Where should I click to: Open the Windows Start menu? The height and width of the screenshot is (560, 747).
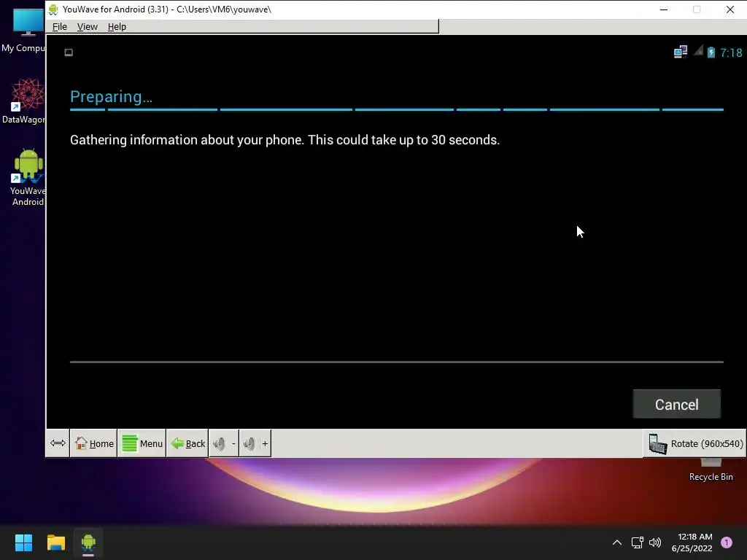tap(23, 542)
